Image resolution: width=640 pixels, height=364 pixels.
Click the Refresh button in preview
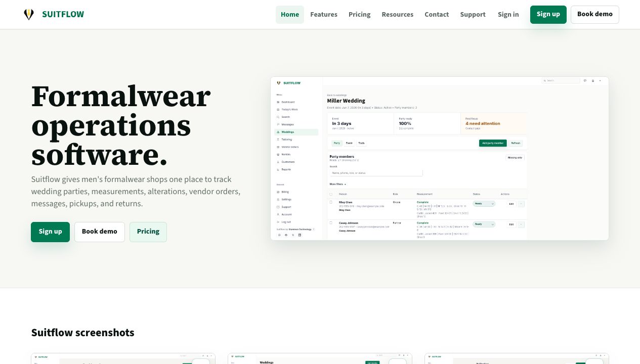pos(516,143)
